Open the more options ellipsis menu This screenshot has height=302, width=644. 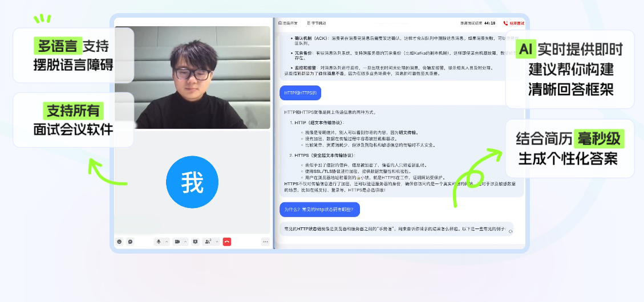(265, 242)
